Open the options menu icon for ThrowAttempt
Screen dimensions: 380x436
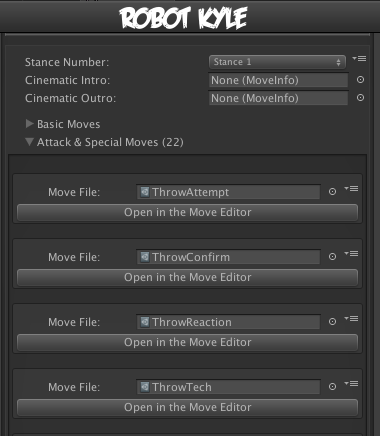coord(351,189)
